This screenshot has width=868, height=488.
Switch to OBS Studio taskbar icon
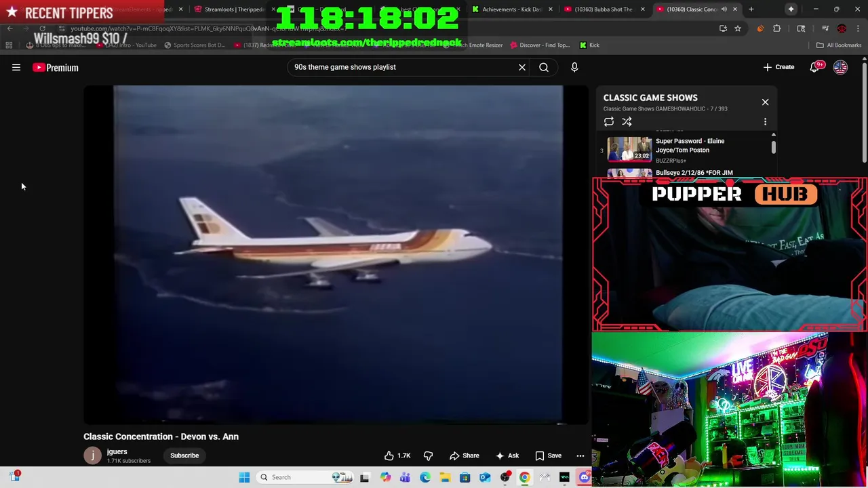(505, 477)
